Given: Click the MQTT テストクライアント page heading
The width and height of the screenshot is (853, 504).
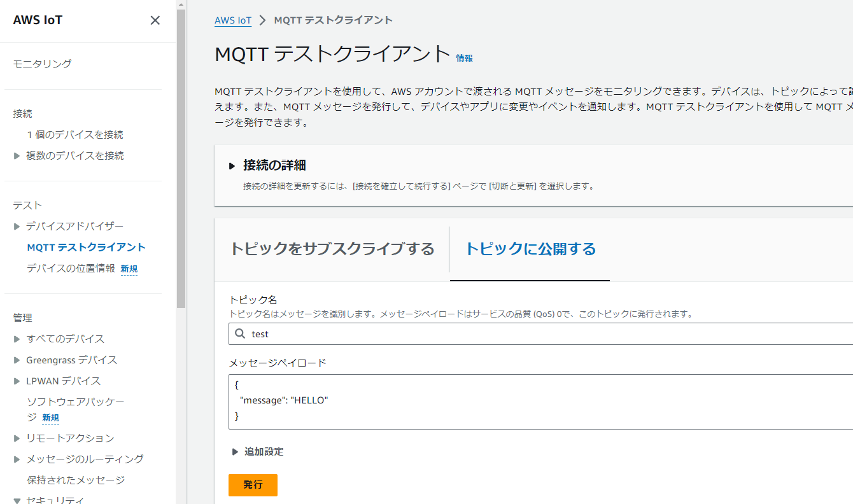Looking at the screenshot, I should [x=333, y=54].
